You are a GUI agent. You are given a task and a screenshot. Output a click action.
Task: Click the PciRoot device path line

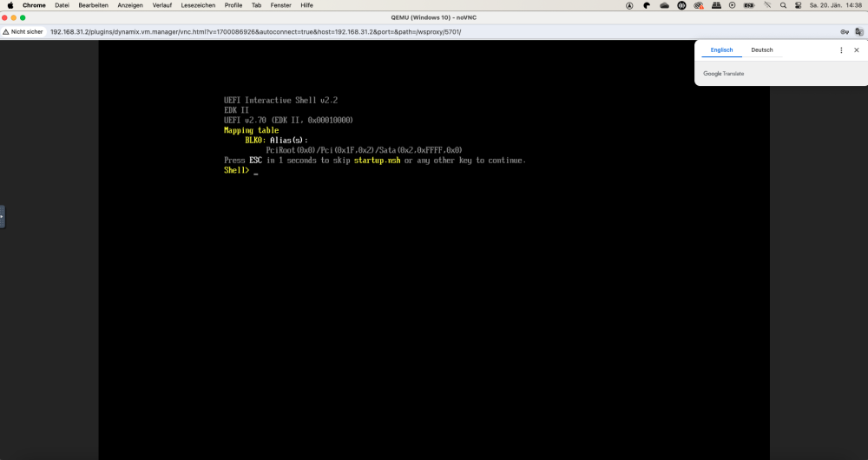click(364, 150)
